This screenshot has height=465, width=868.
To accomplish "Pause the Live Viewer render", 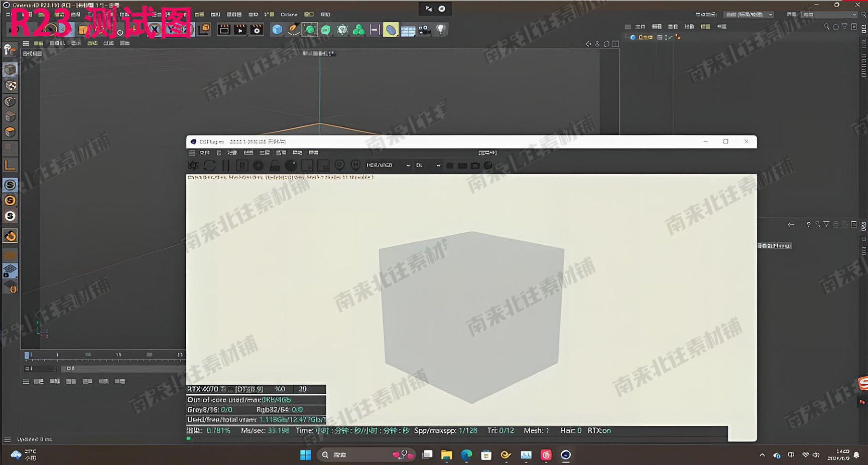I will 225,166.
